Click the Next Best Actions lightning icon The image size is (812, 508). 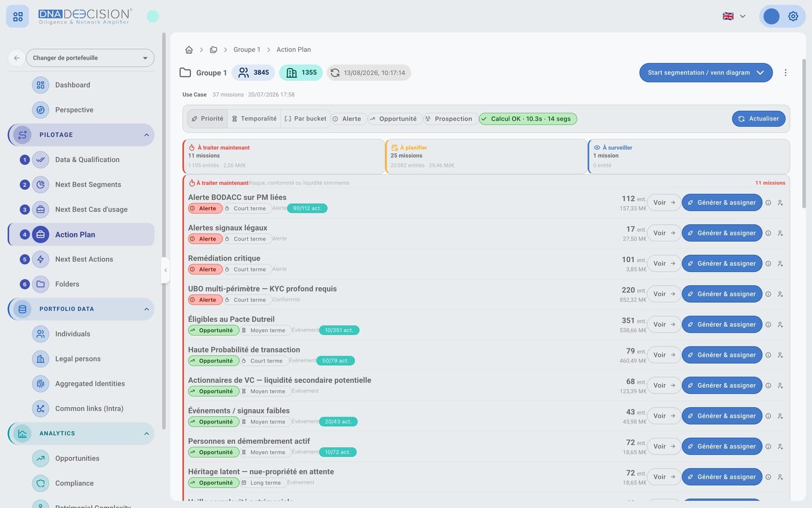[x=41, y=259]
